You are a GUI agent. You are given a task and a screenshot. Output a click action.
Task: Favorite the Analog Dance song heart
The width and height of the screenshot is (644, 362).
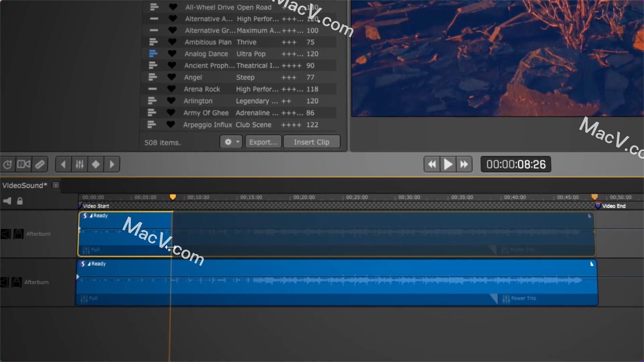tap(172, 53)
